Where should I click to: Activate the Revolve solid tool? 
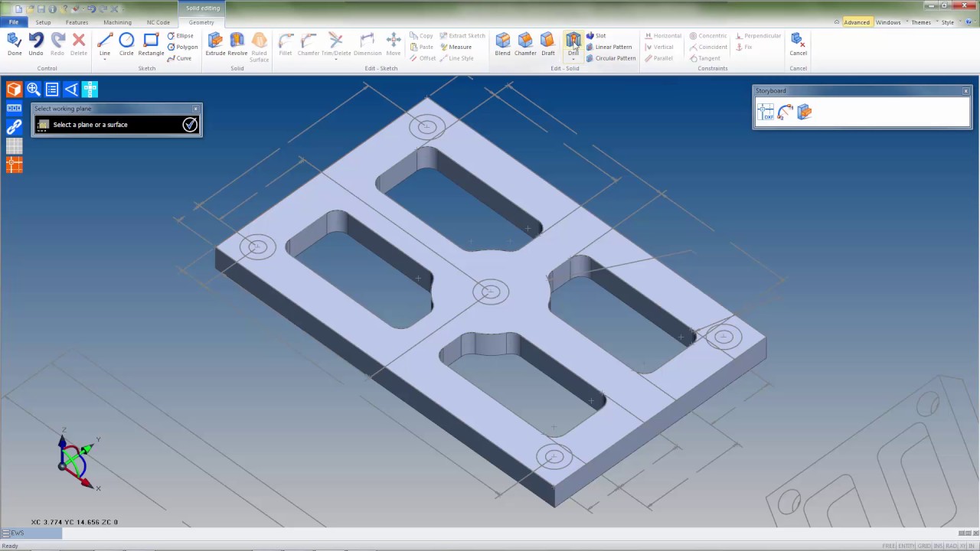pyautogui.click(x=237, y=44)
